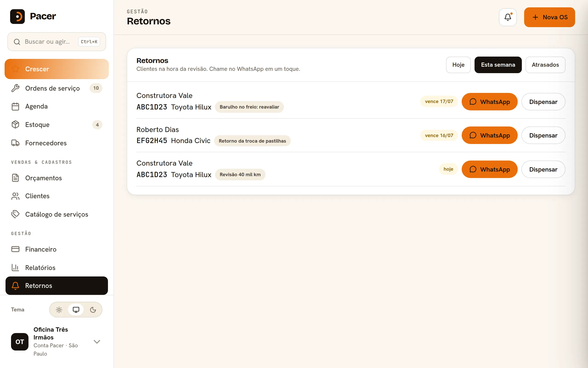Click Oficina Três Irmãos account name
This screenshot has width=588, height=368.
(x=51, y=333)
